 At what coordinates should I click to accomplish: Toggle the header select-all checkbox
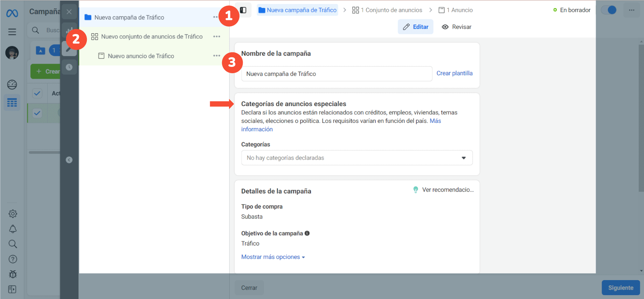(37, 93)
